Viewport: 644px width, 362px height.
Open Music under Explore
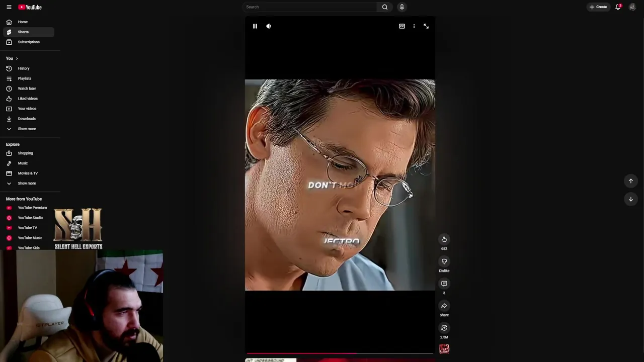[29, 163]
